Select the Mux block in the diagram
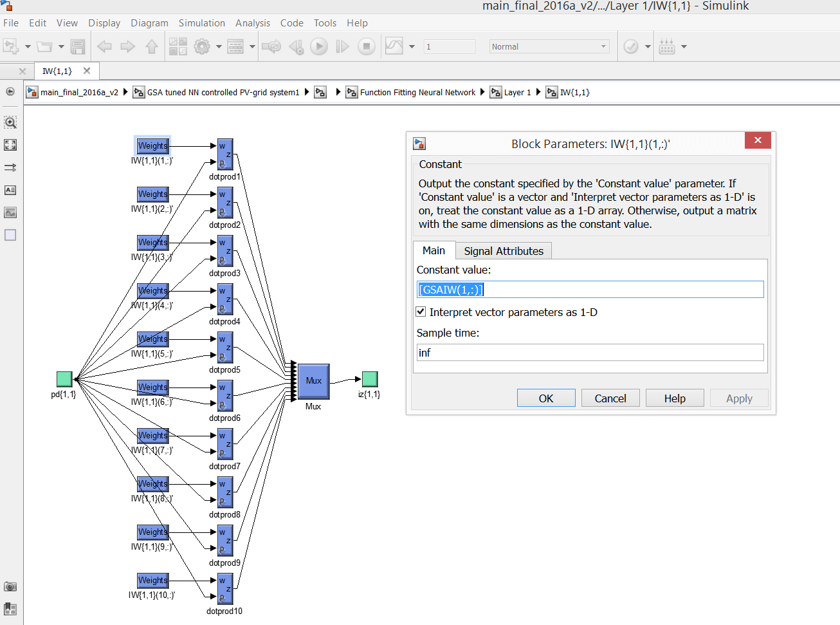 [x=313, y=381]
